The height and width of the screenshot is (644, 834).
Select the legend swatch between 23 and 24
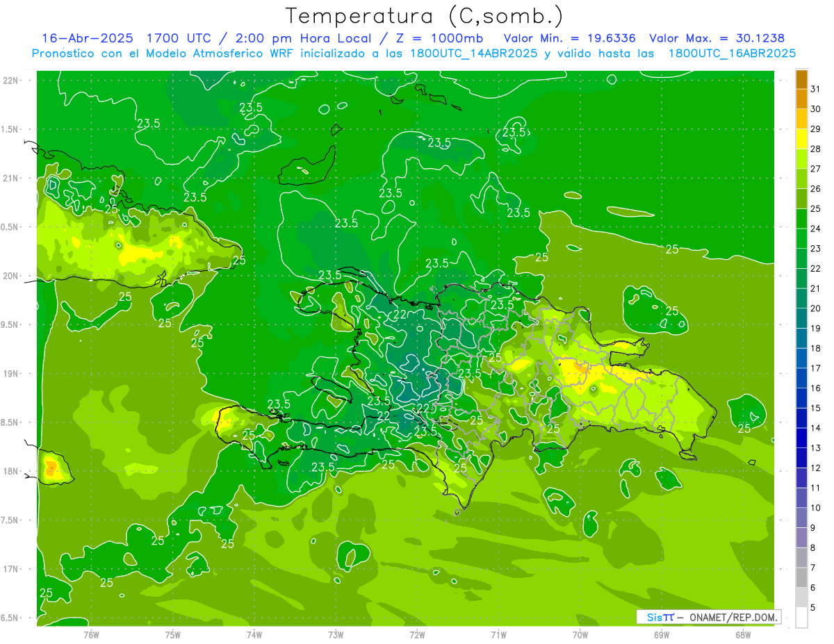point(801,239)
